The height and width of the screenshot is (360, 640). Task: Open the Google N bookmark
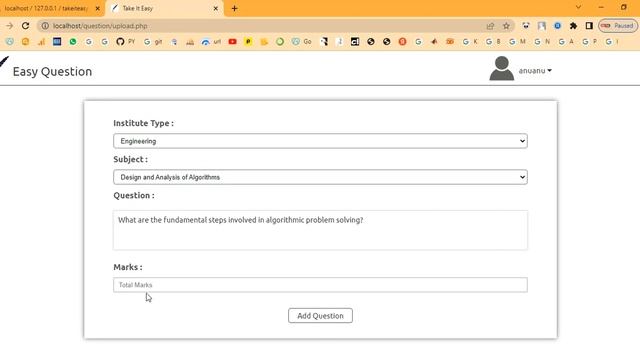point(542,42)
